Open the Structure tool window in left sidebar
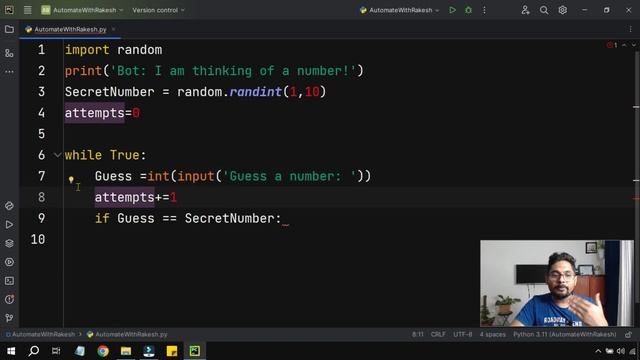The width and height of the screenshot is (640, 360). (x=9, y=53)
